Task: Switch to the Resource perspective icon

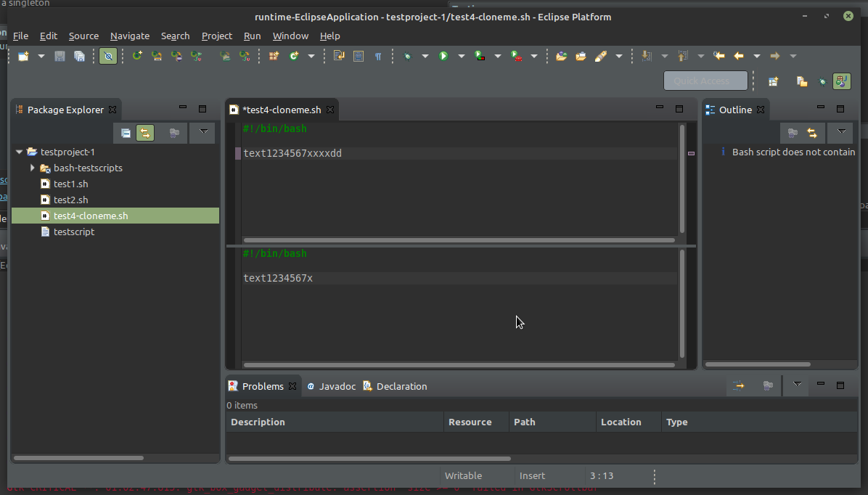Action: click(801, 81)
